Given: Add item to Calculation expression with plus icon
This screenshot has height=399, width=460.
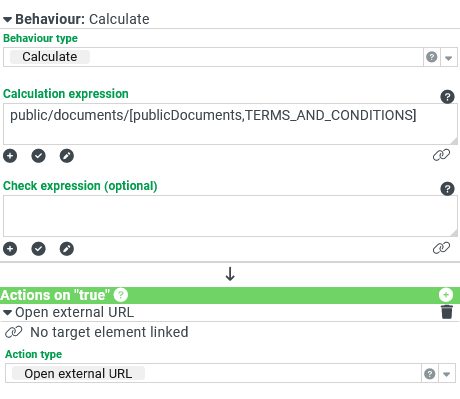Looking at the screenshot, I should pos(10,156).
